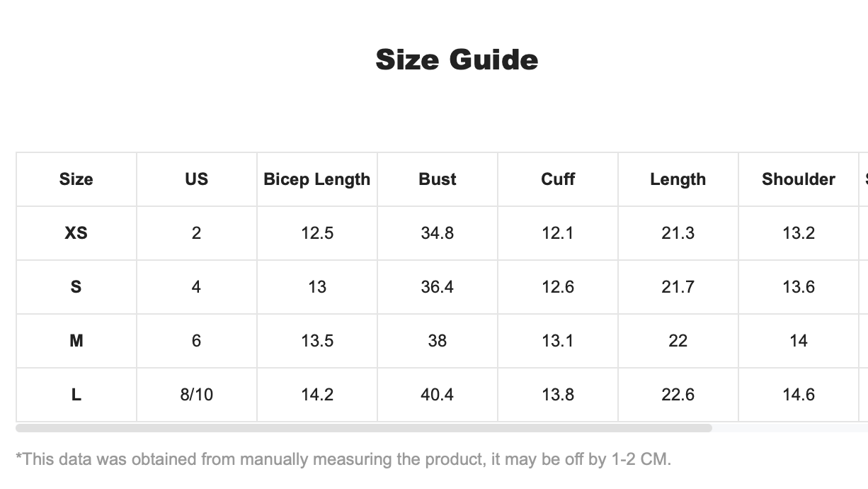
Task: Select the US column header
Action: point(197,179)
